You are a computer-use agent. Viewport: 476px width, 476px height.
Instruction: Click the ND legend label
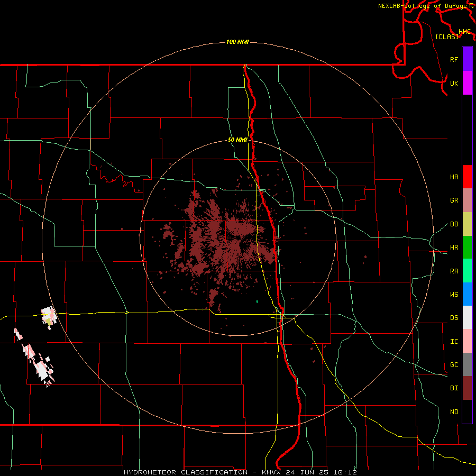[454, 412]
